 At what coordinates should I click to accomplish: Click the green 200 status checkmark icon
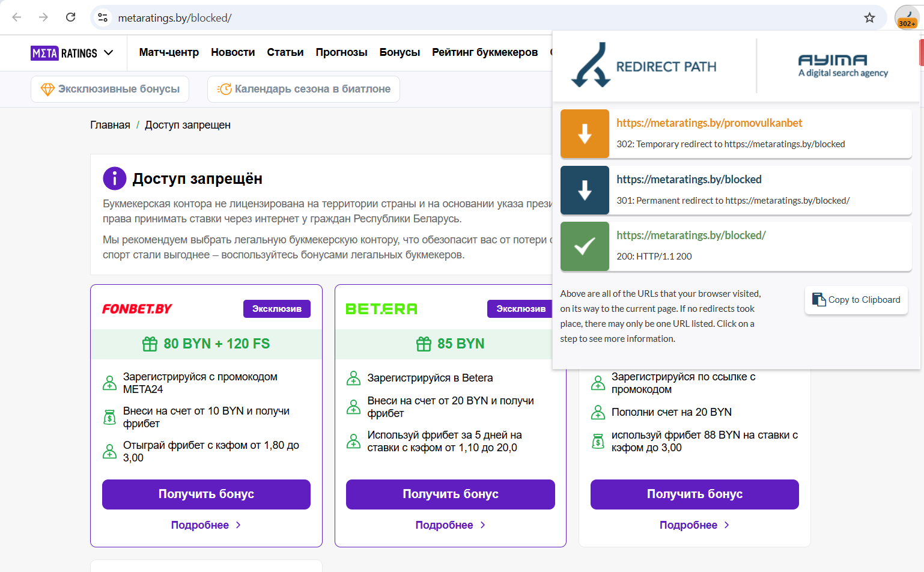[585, 246]
